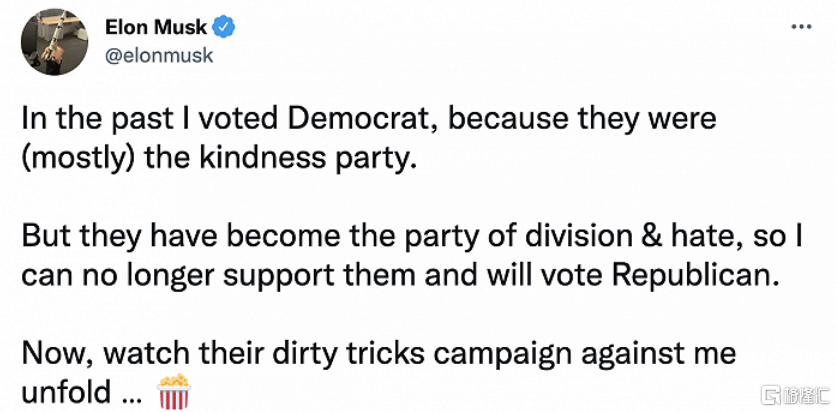Click the word 'unfold' in last line
This screenshot has width=836, height=412.
click(64, 392)
